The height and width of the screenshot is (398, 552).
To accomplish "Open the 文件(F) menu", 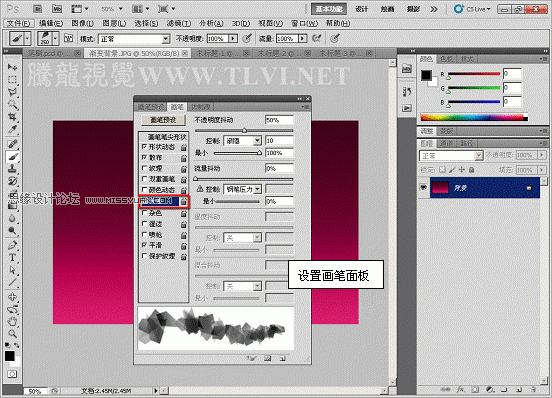I will coord(19,23).
